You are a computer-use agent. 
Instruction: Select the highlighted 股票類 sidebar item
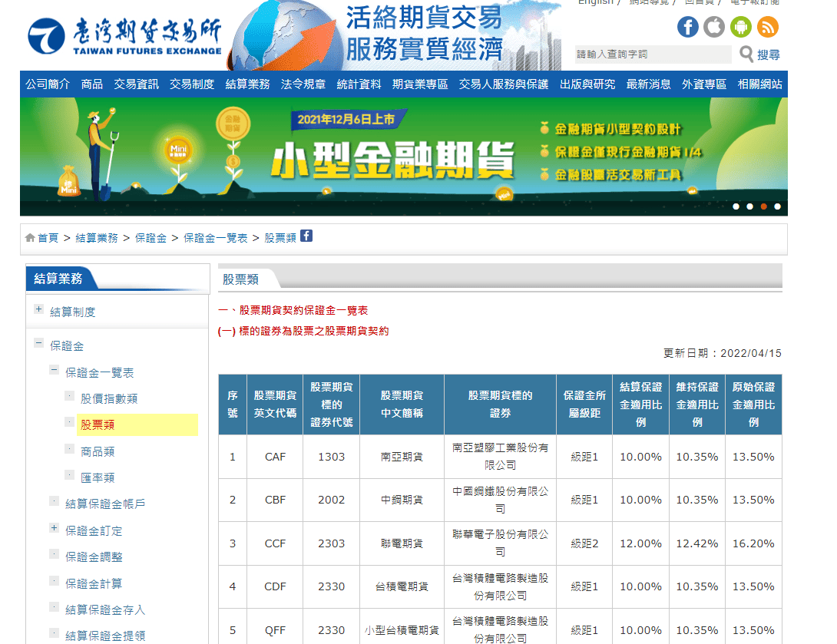point(137,424)
